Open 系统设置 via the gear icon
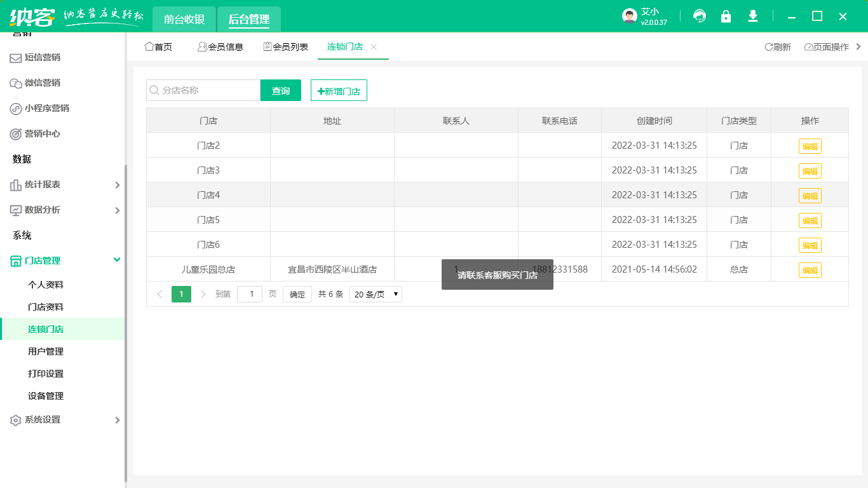The height and width of the screenshot is (488, 868). click(15, 419)
